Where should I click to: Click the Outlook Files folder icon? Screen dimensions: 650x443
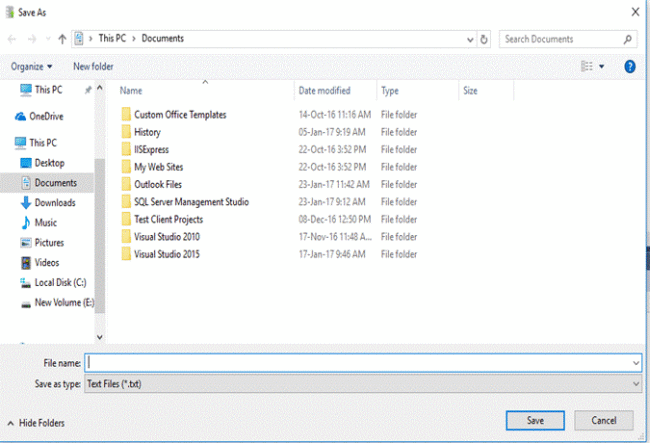126,184
